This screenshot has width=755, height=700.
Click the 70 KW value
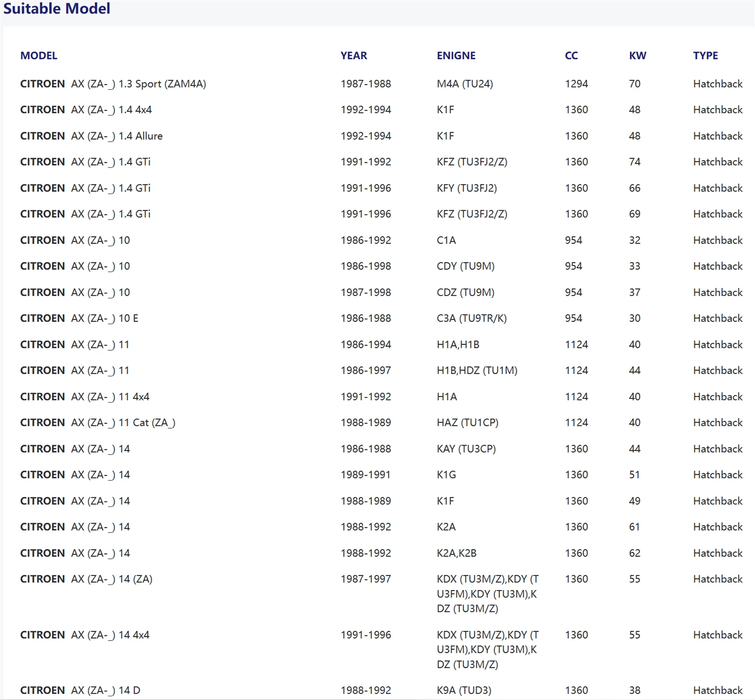coord(635,84)
